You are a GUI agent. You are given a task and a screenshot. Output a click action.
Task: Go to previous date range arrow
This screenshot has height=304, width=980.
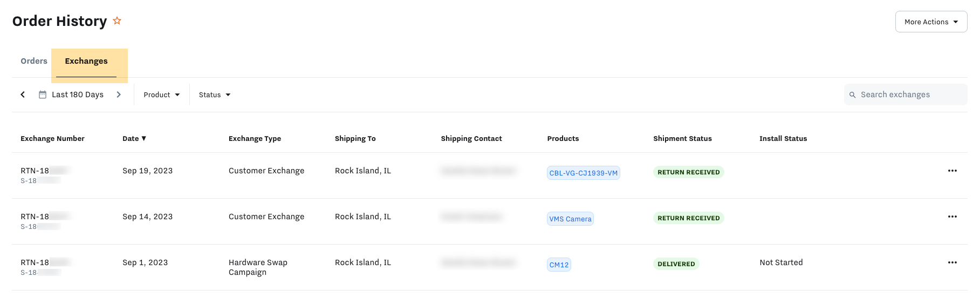point(23,94)
